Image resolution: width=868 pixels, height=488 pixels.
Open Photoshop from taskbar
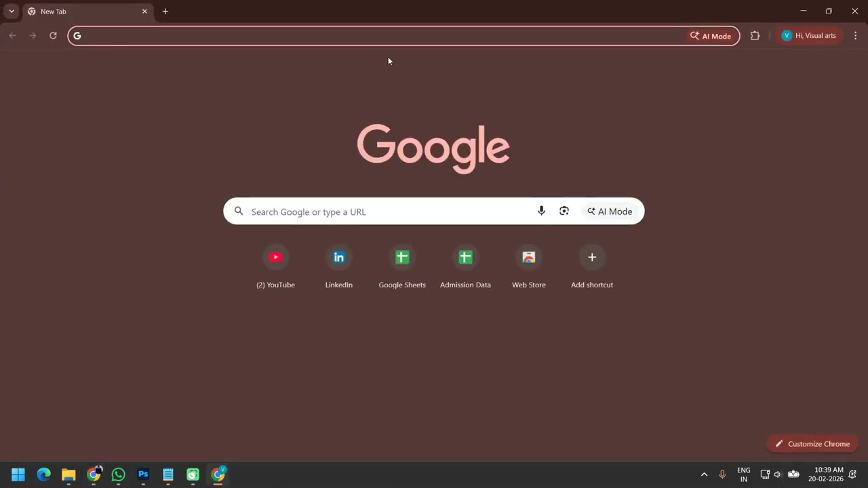pos(143,474)
